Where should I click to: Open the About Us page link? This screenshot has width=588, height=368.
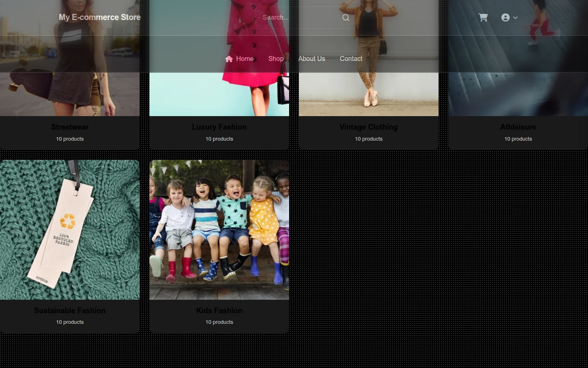[312, 58]
